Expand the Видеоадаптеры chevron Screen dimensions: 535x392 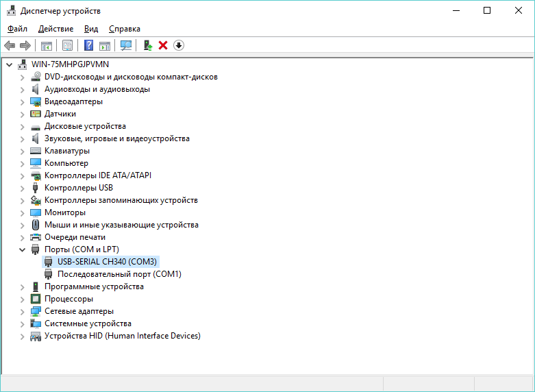pos(22,102)
